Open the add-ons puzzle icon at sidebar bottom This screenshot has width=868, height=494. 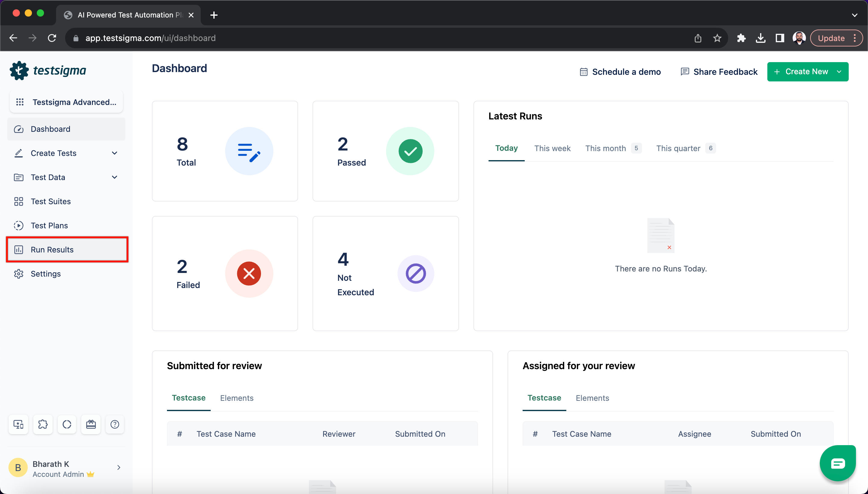pos(43,424)
